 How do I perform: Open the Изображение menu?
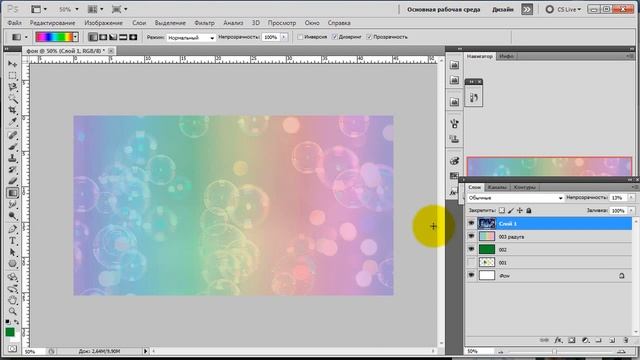(x=103, y=23)
